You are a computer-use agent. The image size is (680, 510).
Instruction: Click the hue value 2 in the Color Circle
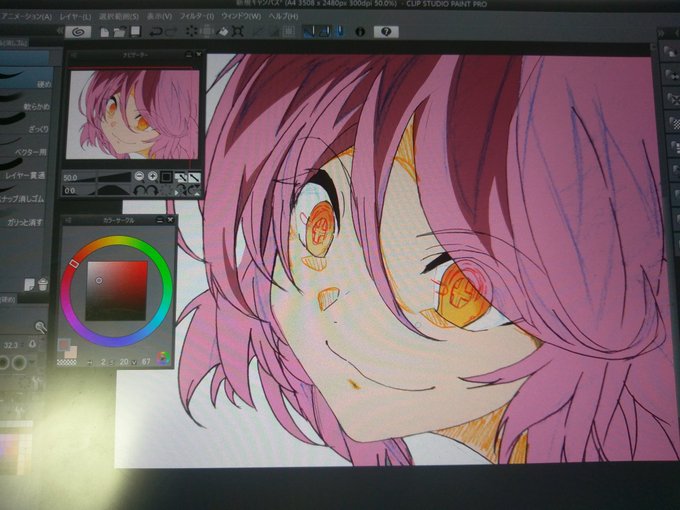tap(103, 361)
